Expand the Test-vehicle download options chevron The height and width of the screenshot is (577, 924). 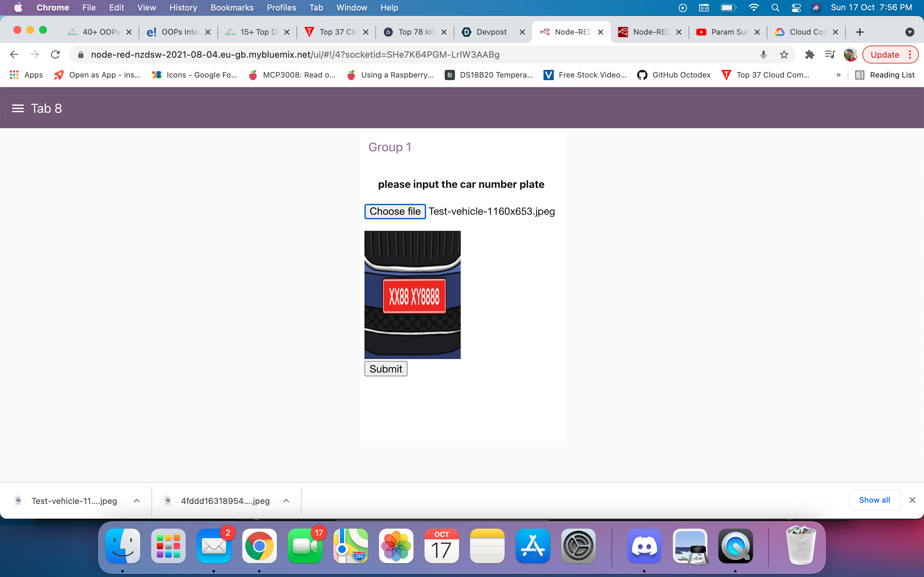[x=137, y=501]
